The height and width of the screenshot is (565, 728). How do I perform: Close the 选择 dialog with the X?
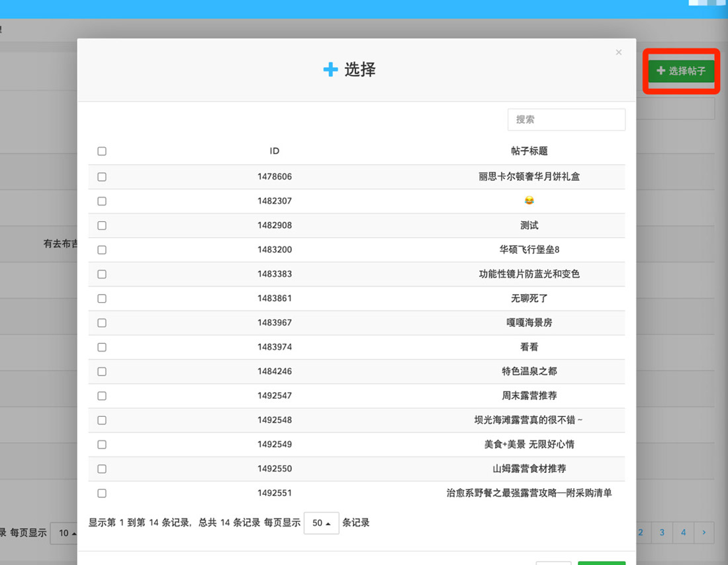click(619, 52)
